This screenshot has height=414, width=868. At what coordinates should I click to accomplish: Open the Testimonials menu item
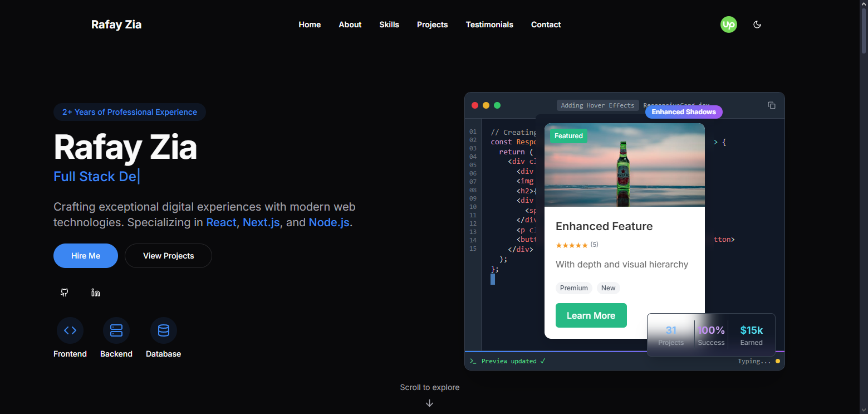(x=489, y=25)
